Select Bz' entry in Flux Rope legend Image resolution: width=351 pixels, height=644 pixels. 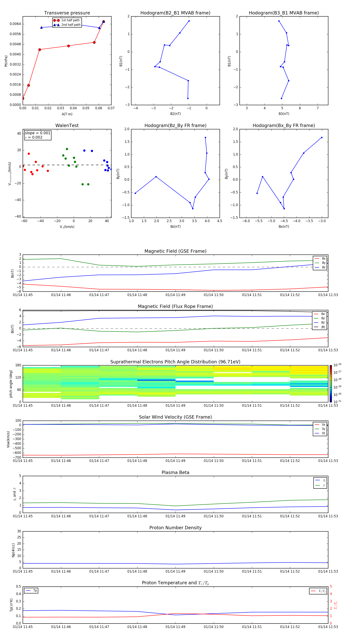(320, 323)
